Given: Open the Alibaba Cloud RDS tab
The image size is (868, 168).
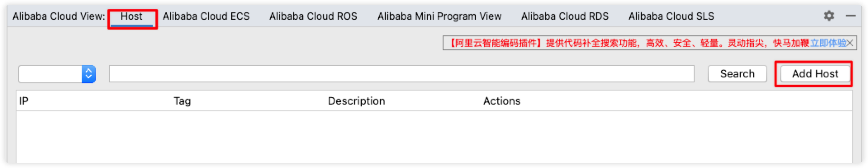Looking at the screenshot, I should (564, 16).
